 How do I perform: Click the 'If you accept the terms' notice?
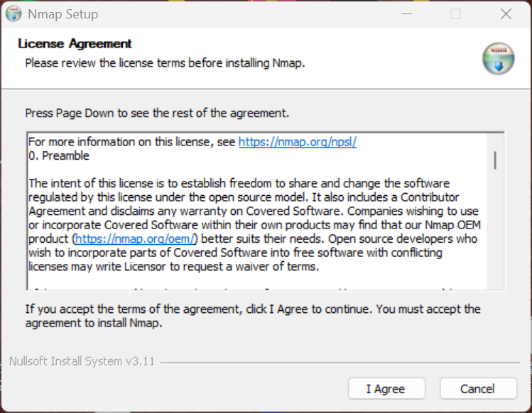pyautogui.click(x=253, y=315)
